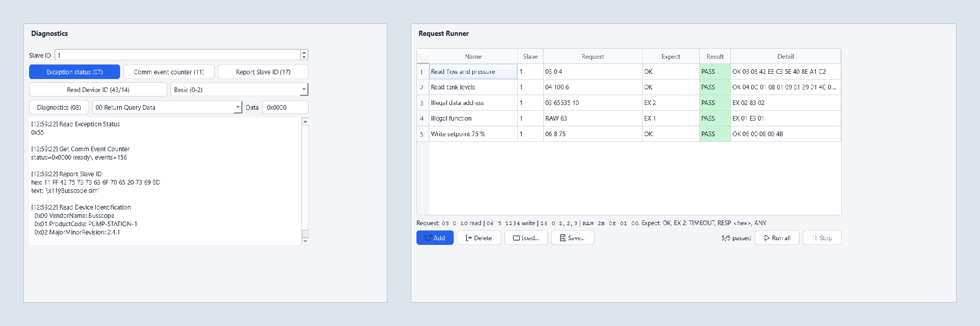The image size is (980, 326).
Task: Click expect cell 'EX 1'
Action: point(671,119)
